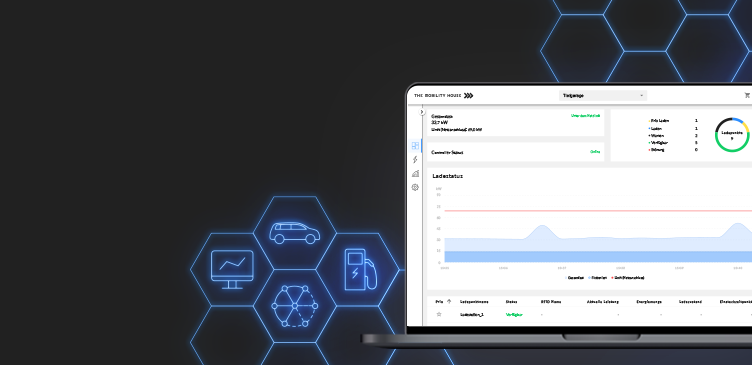752x365 pixels.
Task: Click the Ladestatus chart heading
Action: point(447,176)
